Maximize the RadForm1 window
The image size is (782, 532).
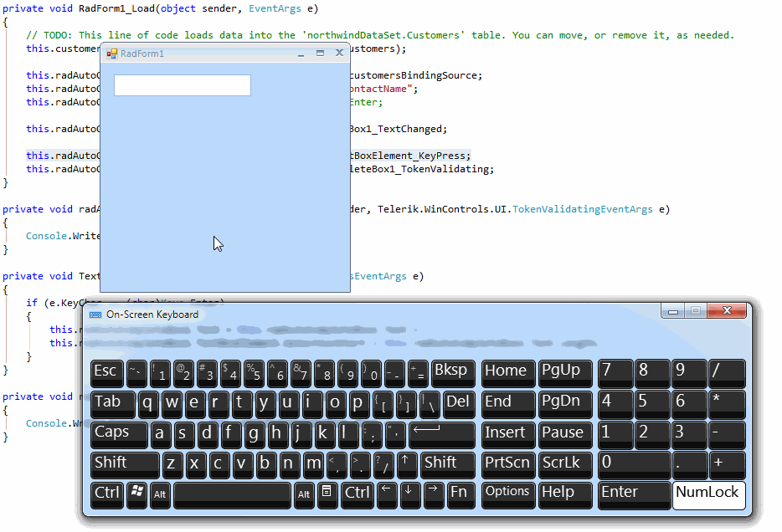[x=320, y=54]
